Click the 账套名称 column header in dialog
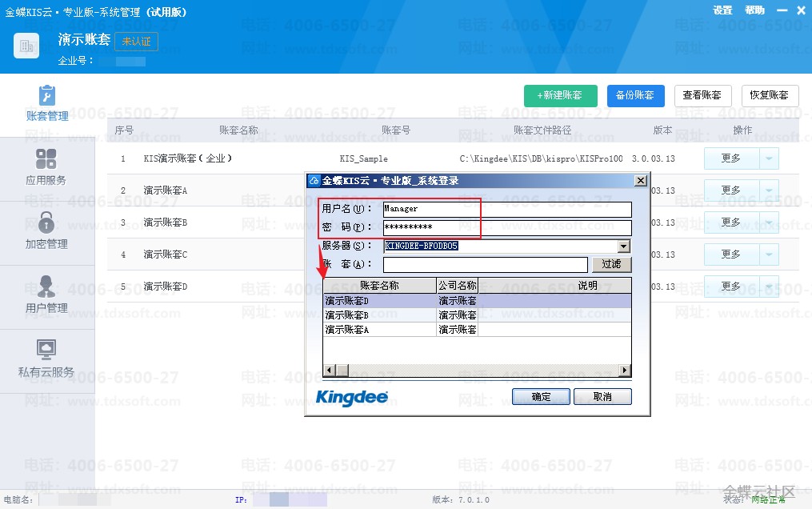 (379, 286)
